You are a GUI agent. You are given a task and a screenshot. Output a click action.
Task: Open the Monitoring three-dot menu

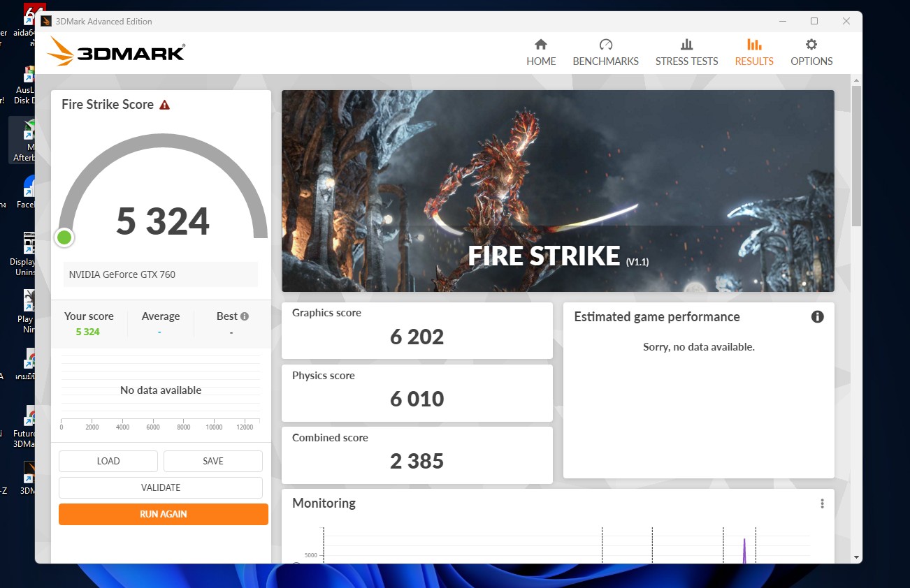(x=822, y=504)
